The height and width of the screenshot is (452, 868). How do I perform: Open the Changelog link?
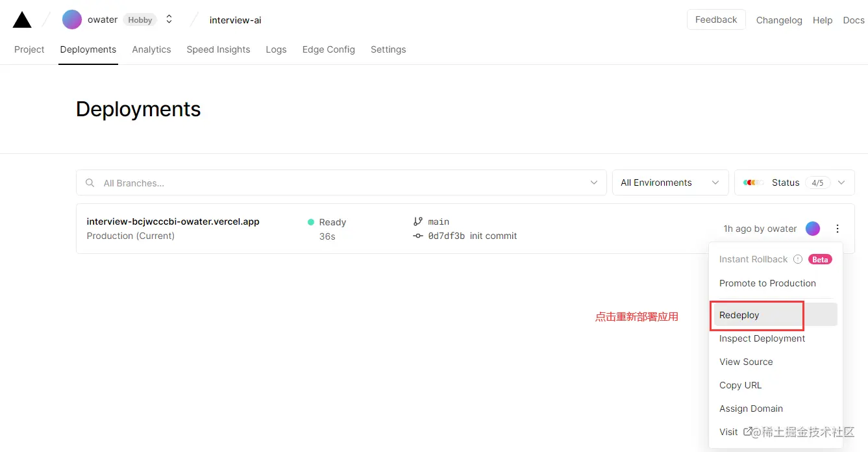(779, 20)
